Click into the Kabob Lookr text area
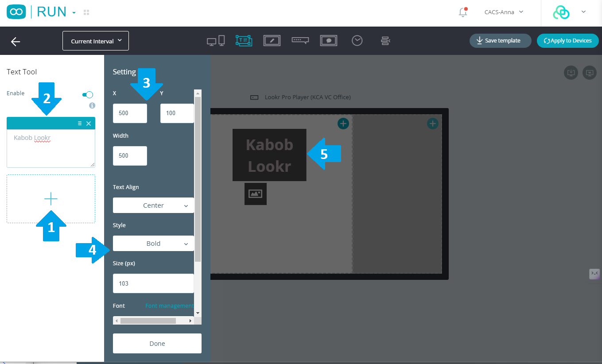This screenshot has width=602, height=364. tap(51, 148)
